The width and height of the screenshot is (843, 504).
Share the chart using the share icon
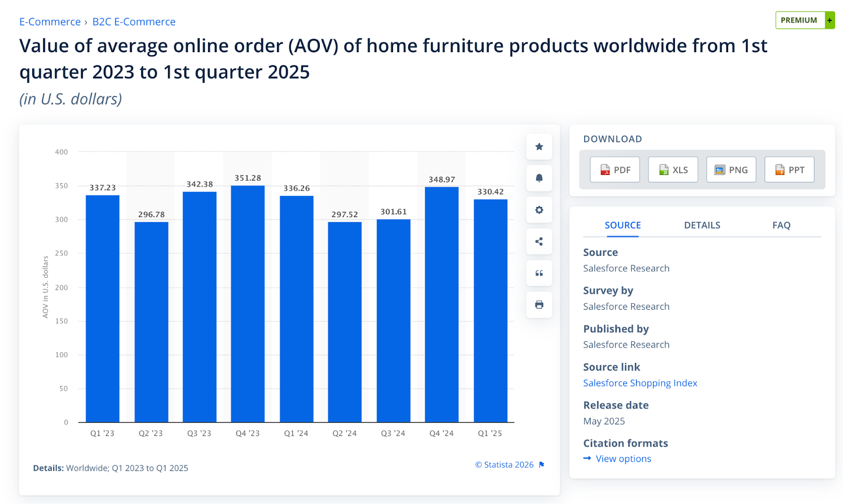538,241
